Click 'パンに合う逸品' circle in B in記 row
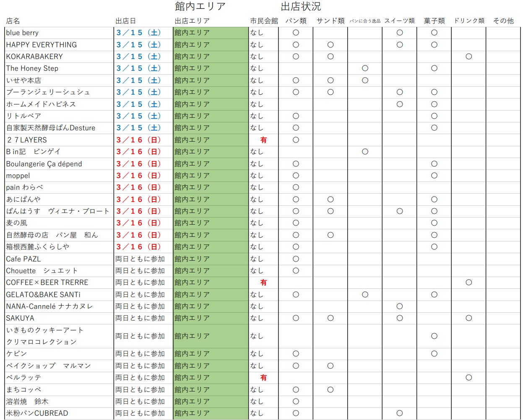The height and width of the screenshot is (420, 523). (365, 152)
